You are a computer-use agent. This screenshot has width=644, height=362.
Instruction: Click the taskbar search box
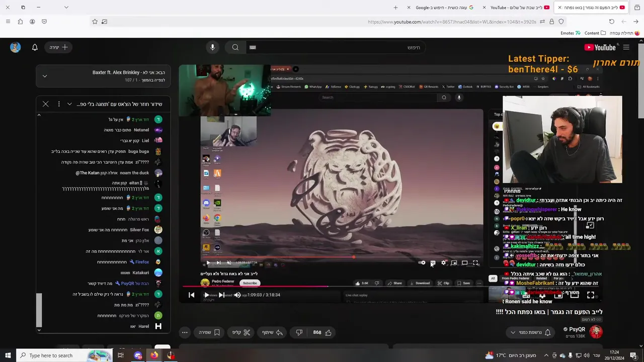tap(64, 355)
